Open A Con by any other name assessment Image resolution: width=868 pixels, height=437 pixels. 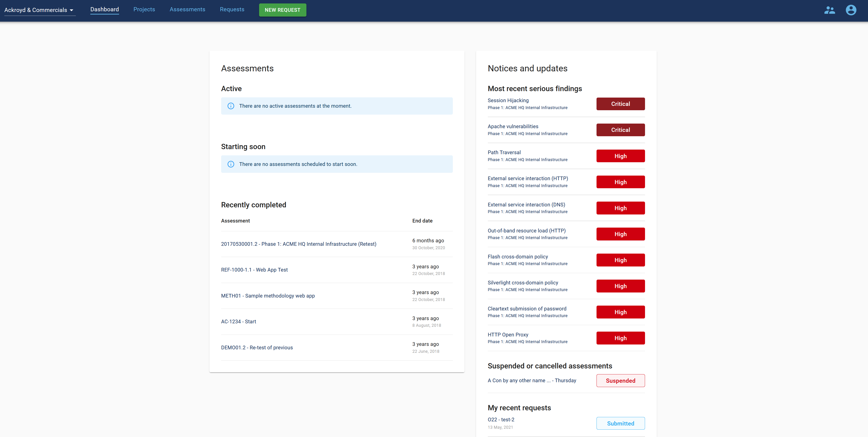pos(532,380)
